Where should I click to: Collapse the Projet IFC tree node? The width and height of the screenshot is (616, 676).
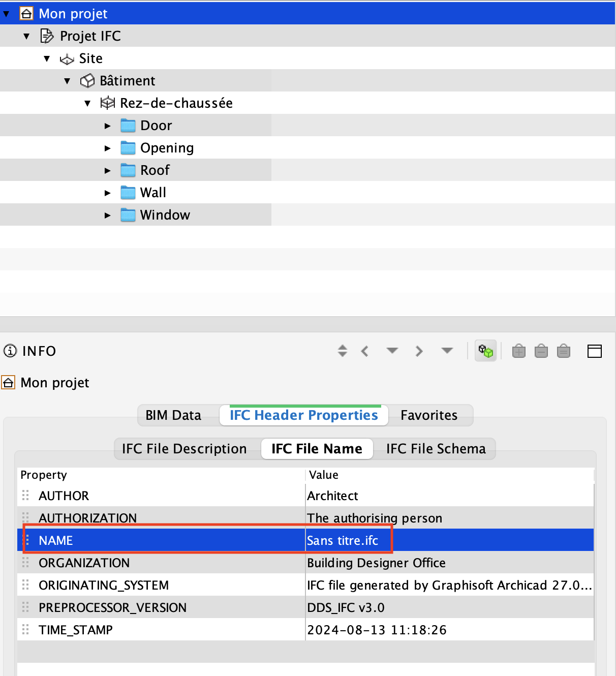point(26,36)
